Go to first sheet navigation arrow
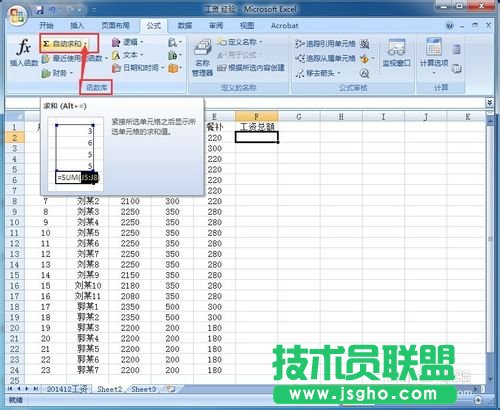Image resolution: width=500 pixels, height=410 pixels. coord(10,389)
